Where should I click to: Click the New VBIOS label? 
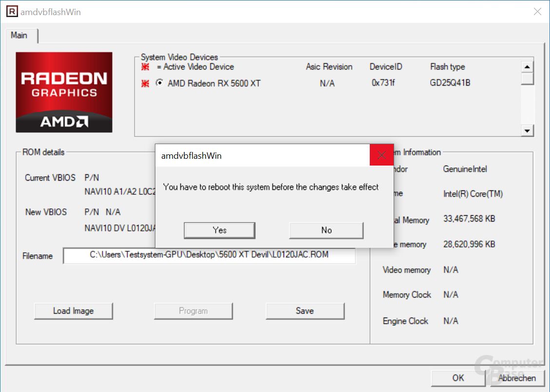pos(46,212)
